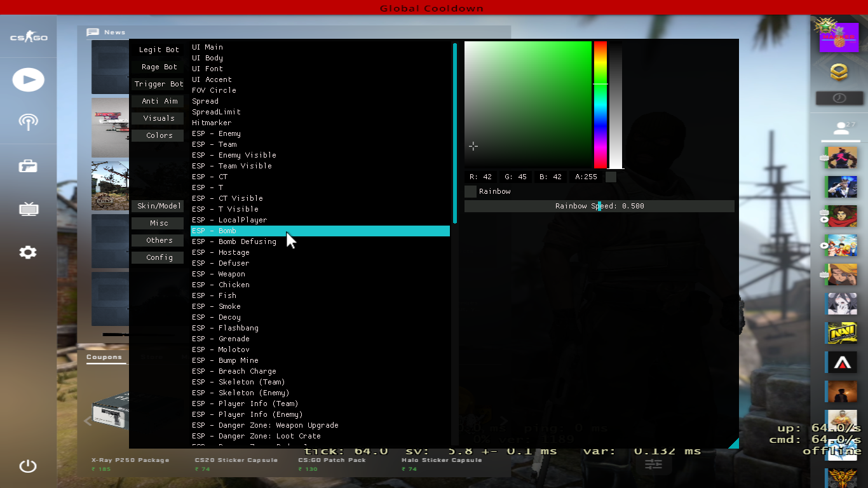The width and height of the screenshot is (868, 488).
Task: Open the Visuals tab
Action: [159, 118]
